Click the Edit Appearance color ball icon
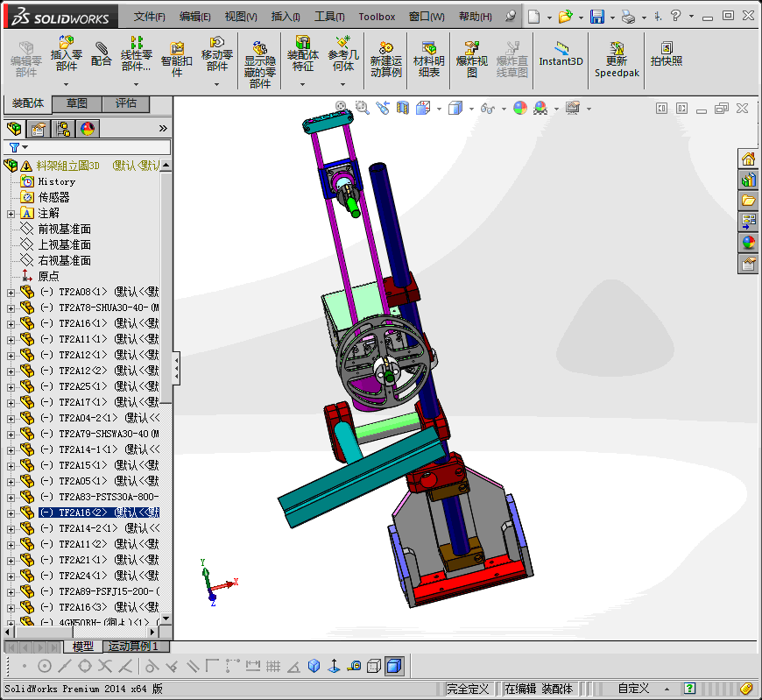Screen dimensions: 762x700 520,108
